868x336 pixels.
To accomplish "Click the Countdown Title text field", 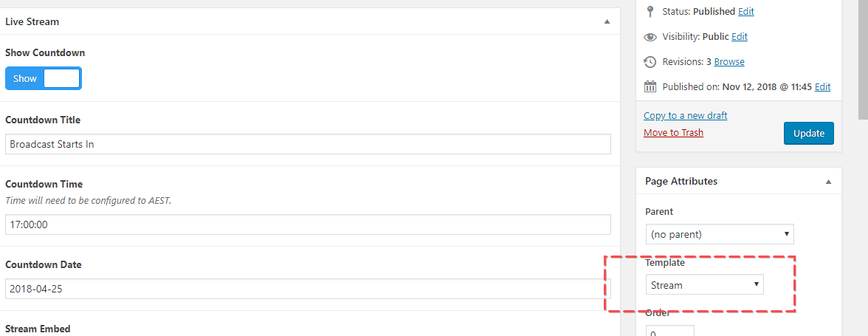I will coord(308,144).
